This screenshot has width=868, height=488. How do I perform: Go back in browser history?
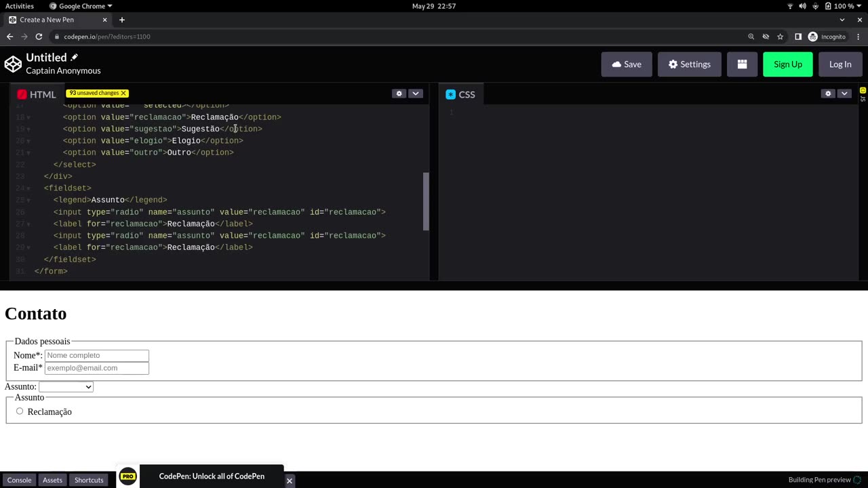tap(9, 37)
